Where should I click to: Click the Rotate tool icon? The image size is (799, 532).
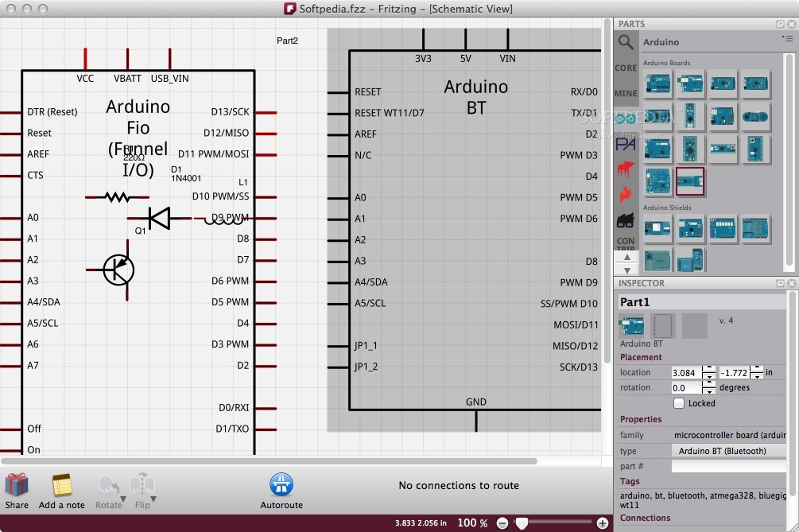[x=109, y=486]
